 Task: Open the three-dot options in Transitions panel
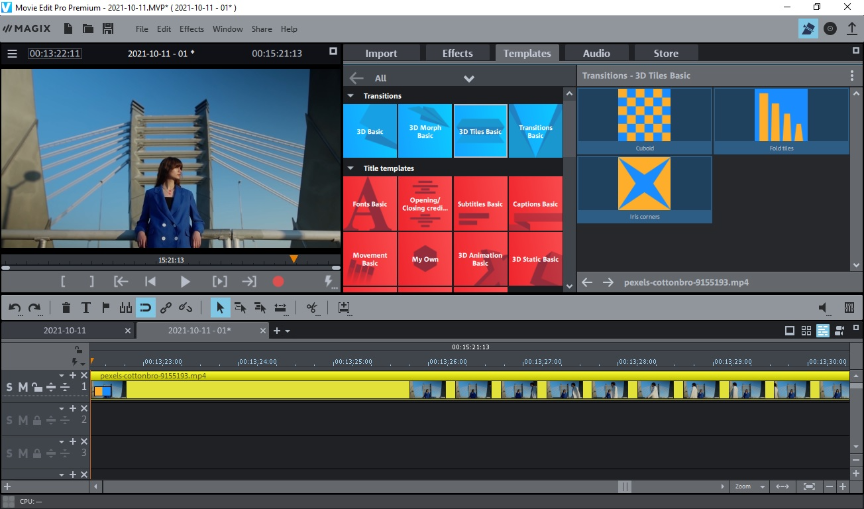pos(852,75)
